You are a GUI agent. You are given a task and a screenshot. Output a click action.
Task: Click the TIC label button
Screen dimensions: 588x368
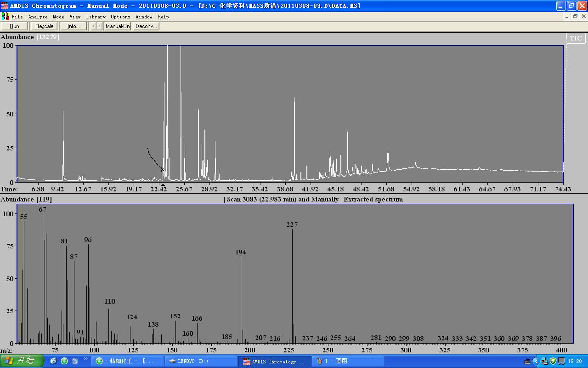tap(576, 38)
